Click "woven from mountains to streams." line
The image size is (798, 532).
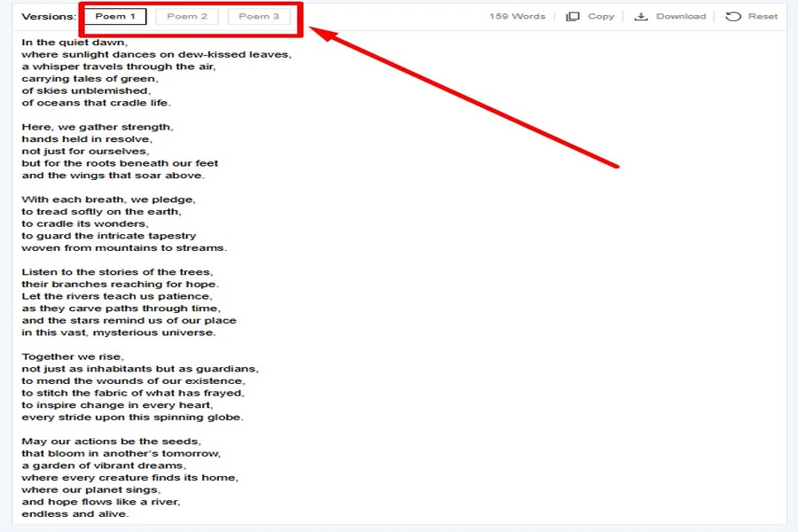point(124,247)
